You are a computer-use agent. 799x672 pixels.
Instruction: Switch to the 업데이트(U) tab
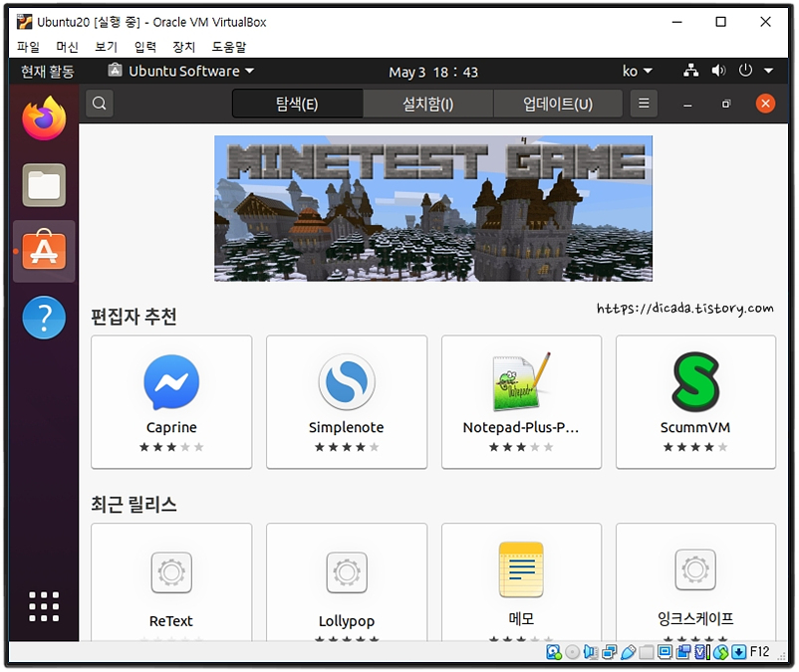[x=558, y=104]
